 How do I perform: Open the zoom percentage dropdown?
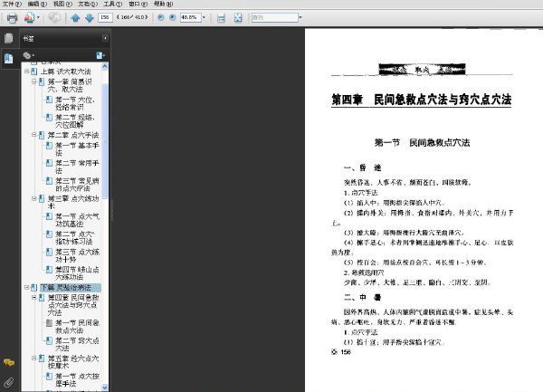204,17
